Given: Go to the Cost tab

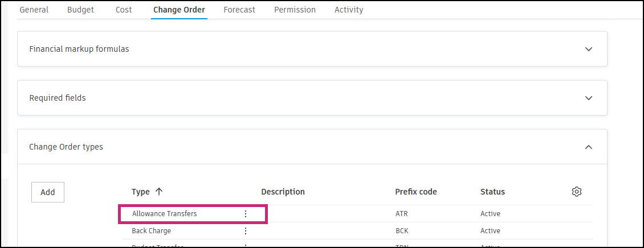Looking at the screenshot, I should [124, 10].
